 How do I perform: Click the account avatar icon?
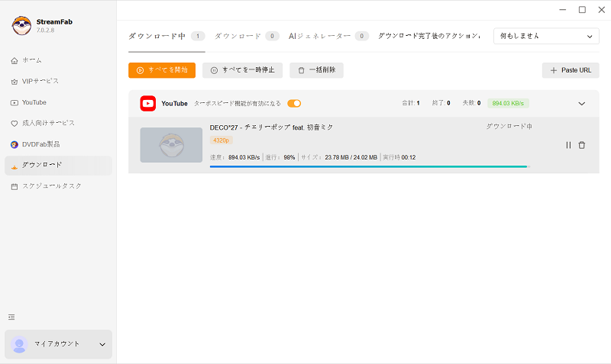(19, 344)
